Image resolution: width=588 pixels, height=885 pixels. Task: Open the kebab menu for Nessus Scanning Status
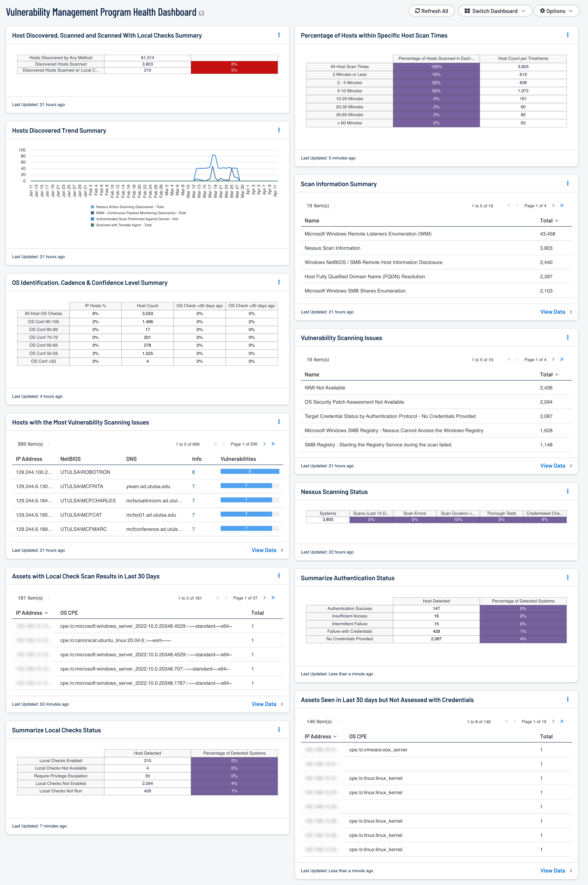[x=568, y=491]
